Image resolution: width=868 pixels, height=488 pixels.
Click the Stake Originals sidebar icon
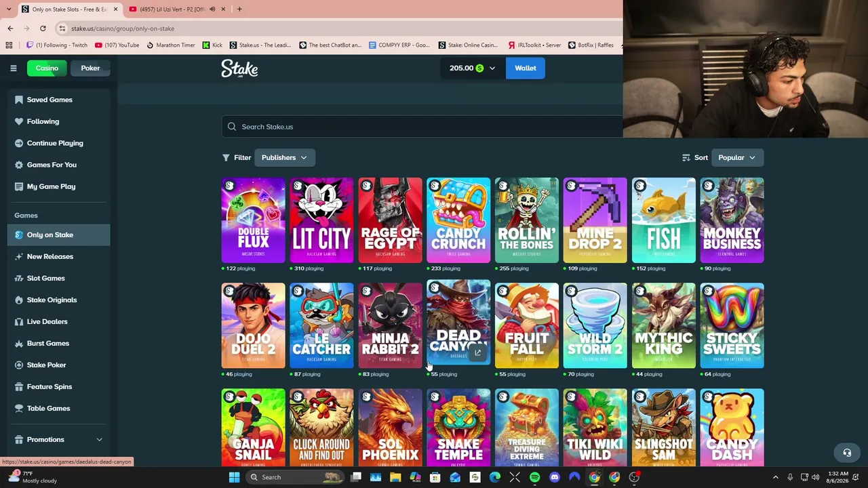pyautogui.click(x=19, y=300)
